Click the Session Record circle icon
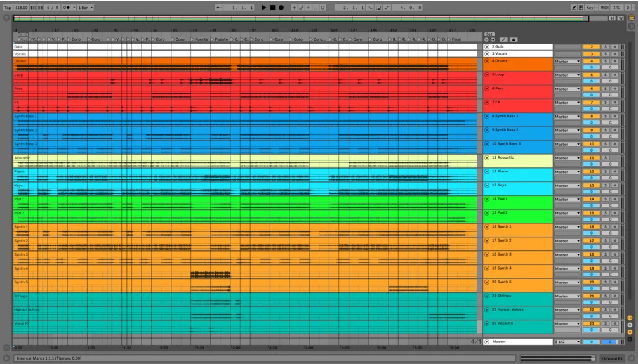Screen dimensions: 638x364 [323, 8]
